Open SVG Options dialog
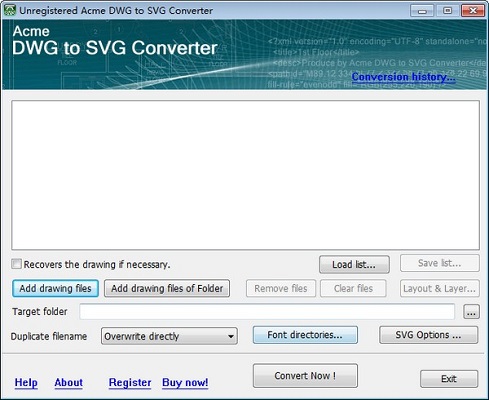 (x=428, y=335)
